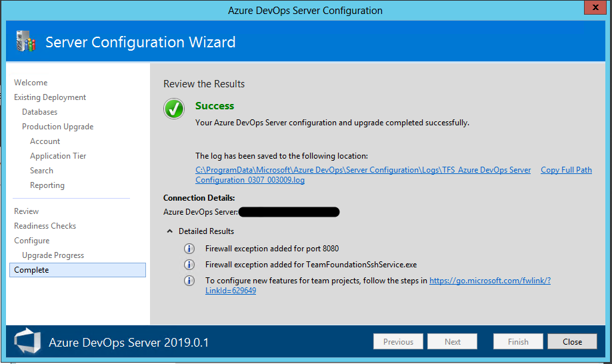Select the Application Tier step

58,156
